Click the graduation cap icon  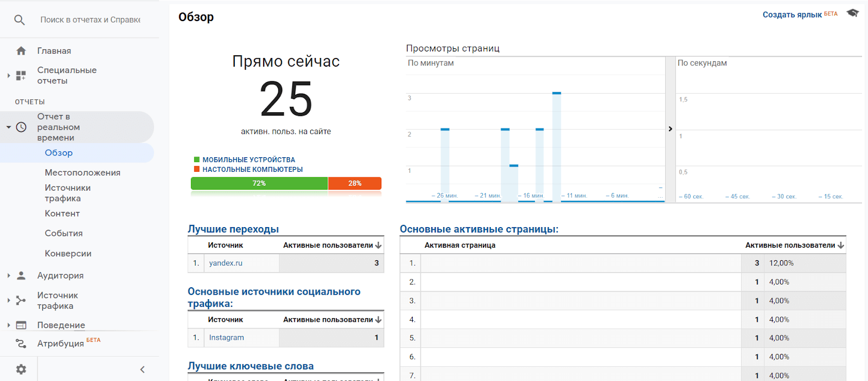[x=853, y=13]
